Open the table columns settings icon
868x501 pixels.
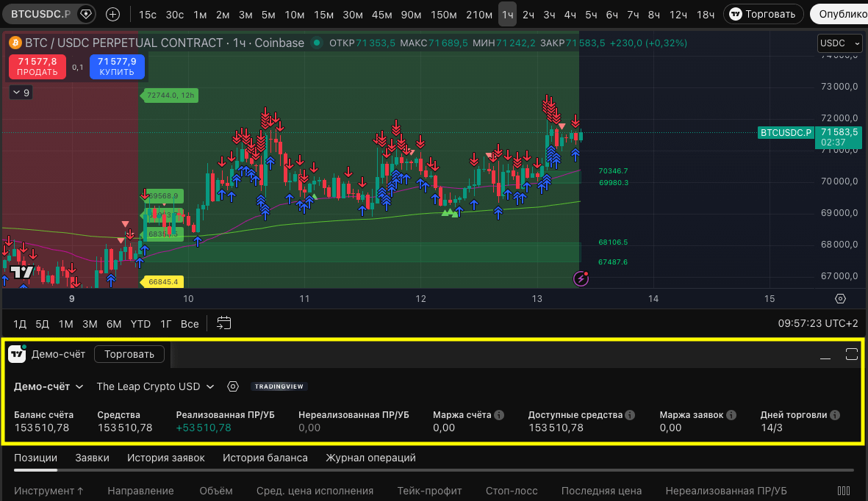844,491
